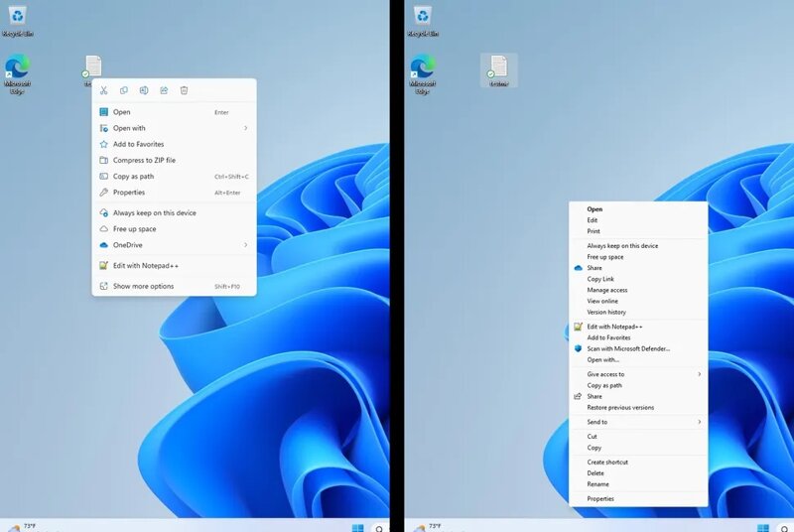The image size is (794, 532).
Task: Choose View online
Action: (638, 301)
